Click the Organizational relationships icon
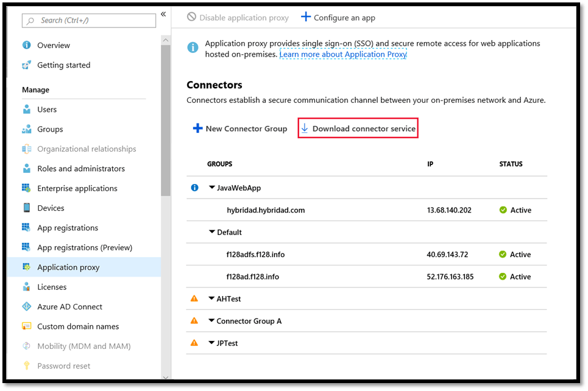Screen dimensions: 588x391 [x=27, y=149]
